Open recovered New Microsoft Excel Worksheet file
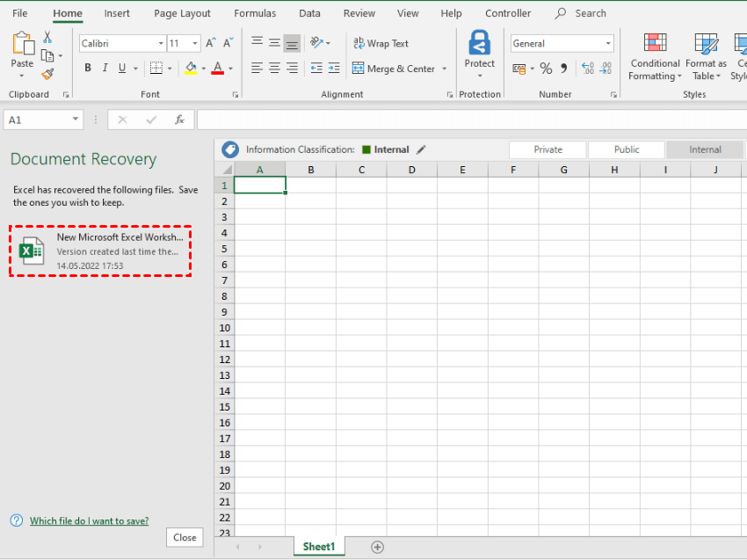Screen dimensions: 747x560 click(100, 251)
